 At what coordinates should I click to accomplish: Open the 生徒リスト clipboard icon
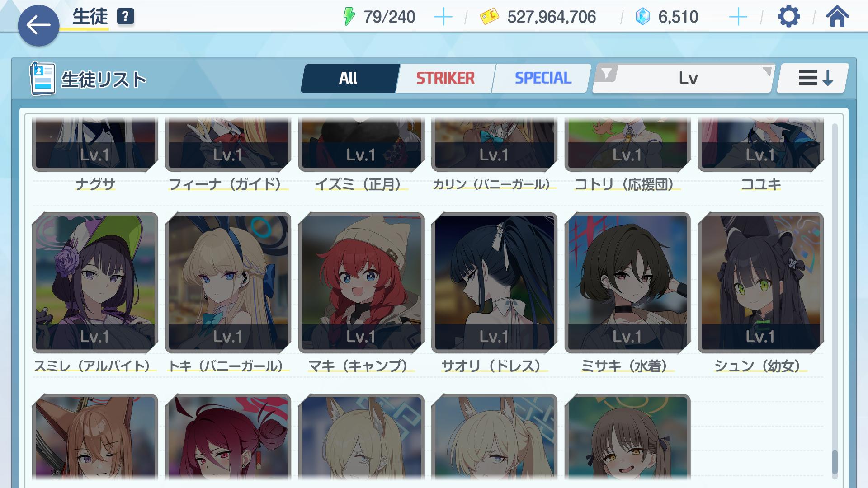tap(42, 79)
